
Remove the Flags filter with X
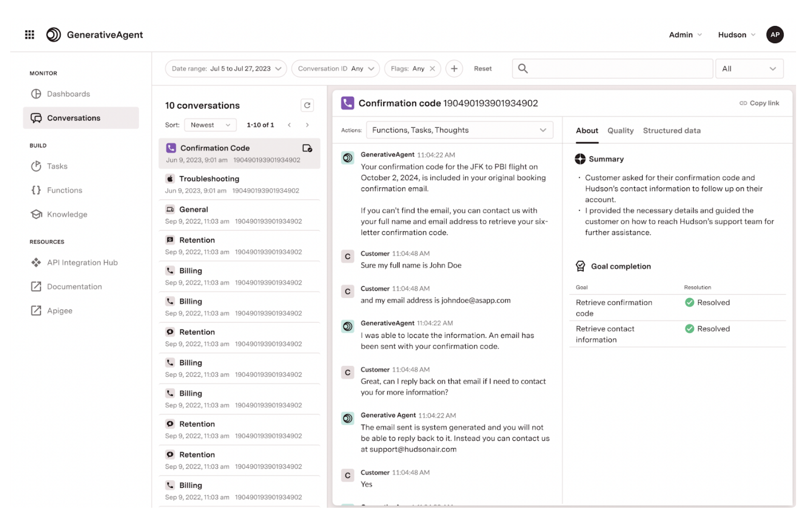(x=432, y=69)
